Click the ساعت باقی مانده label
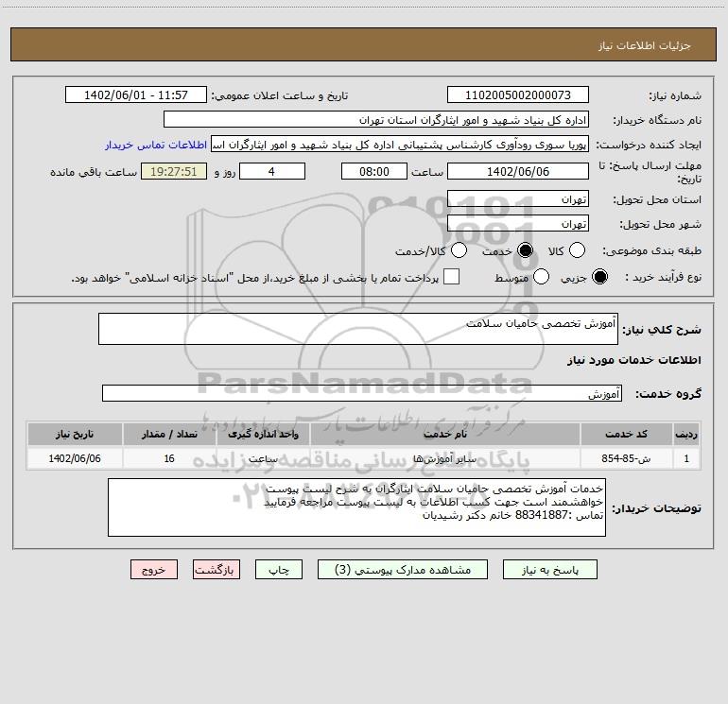The image size is (728, 704). click(94, 172)
